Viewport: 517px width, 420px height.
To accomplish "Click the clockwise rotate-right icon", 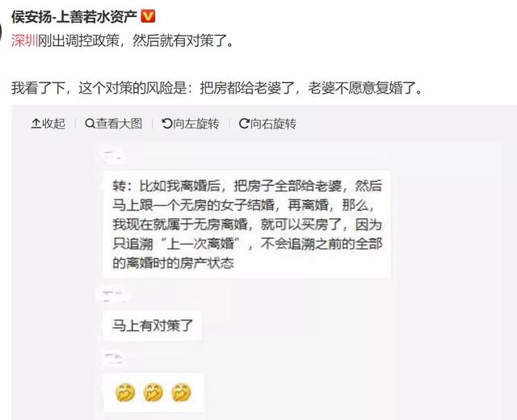I will pos(244,124).
